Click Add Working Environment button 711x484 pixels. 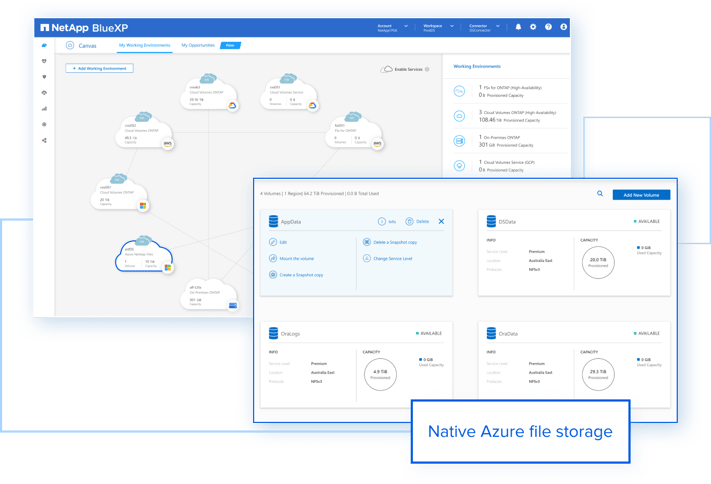100,69
